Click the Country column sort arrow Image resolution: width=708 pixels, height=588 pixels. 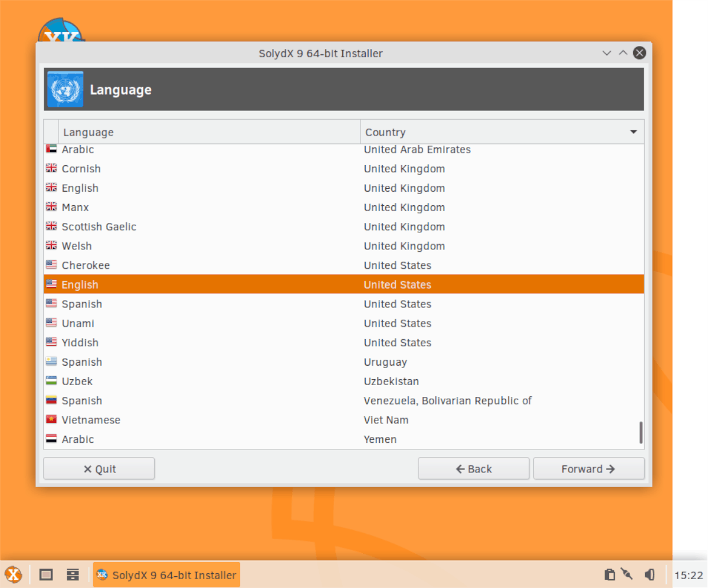click(633, 132)
